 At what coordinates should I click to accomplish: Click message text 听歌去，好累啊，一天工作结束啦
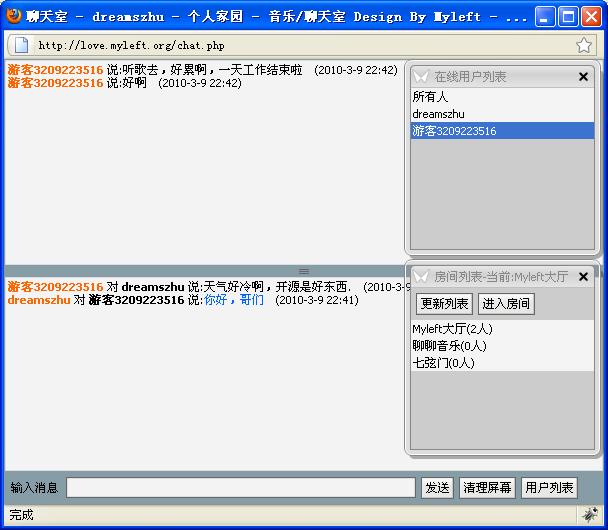click(212, 70)
